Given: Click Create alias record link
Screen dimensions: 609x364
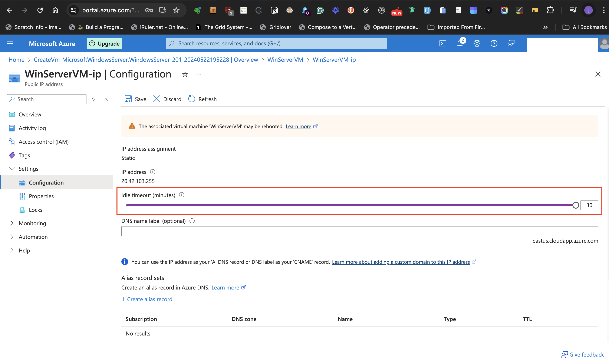Looking at the screenshot, I should point(147,299).
